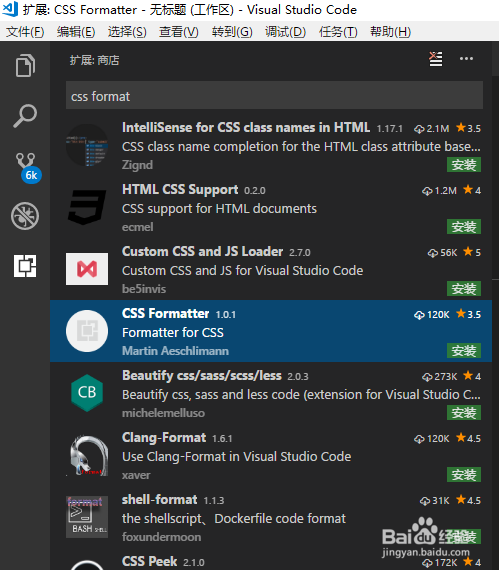Click publisher name Zignd
Screen dimensions: 499x570
(x=137, y=165)
